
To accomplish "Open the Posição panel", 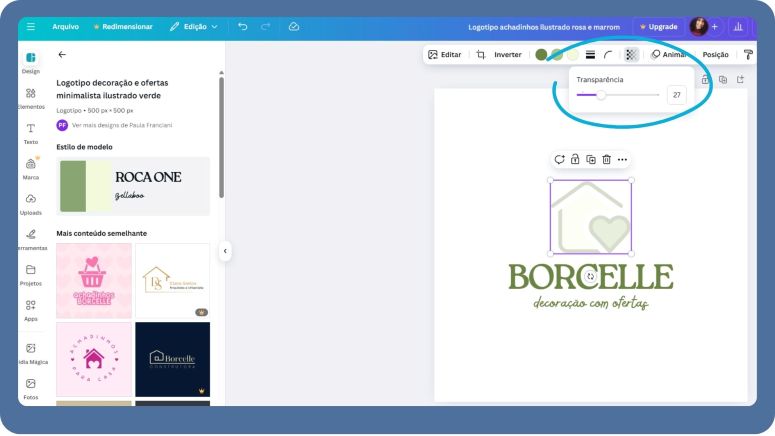I will click(x=715, y=54).
